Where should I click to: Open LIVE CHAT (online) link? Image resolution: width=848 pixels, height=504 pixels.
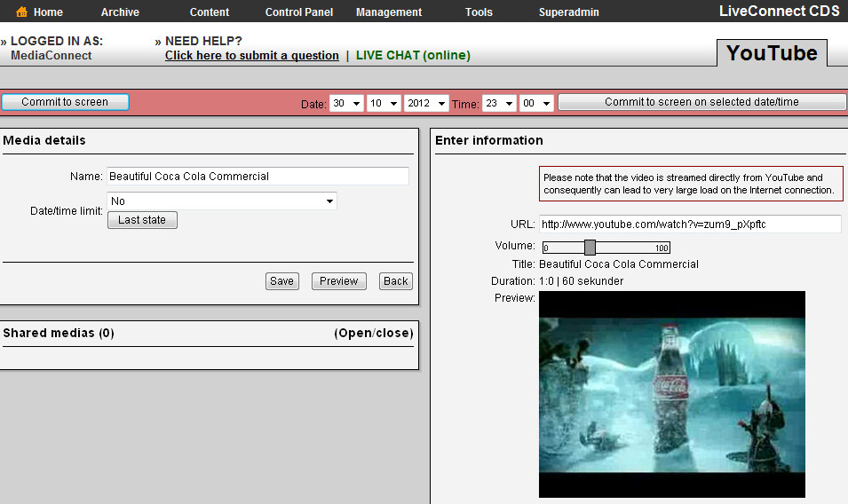(413, 55)
